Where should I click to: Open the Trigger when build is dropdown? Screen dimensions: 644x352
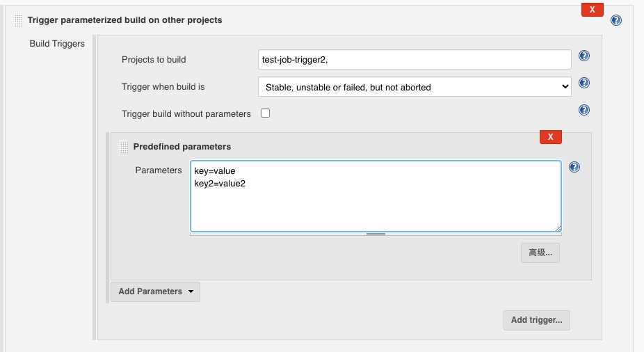click(x=414, y=87)
